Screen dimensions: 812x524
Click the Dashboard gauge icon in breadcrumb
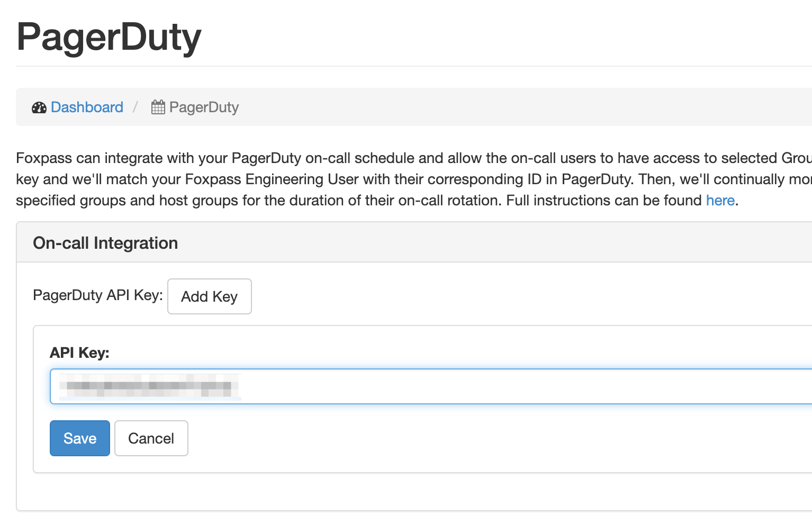pos(39,107)
